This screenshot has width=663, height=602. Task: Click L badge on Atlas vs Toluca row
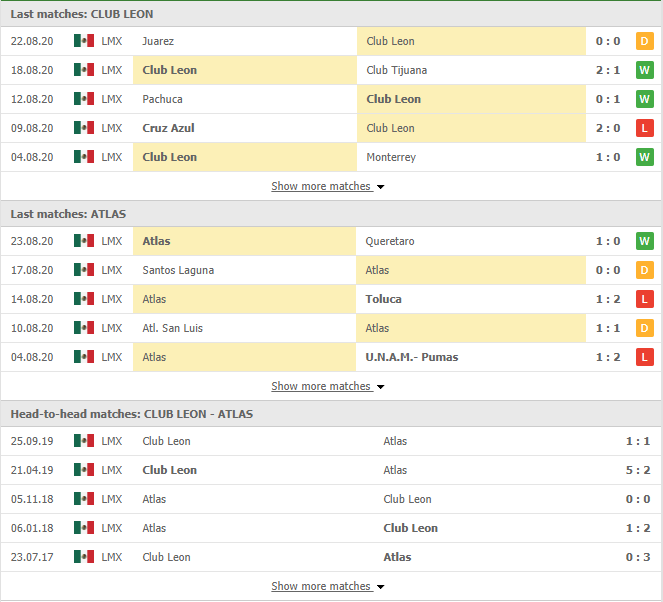(x=645, y=299)
